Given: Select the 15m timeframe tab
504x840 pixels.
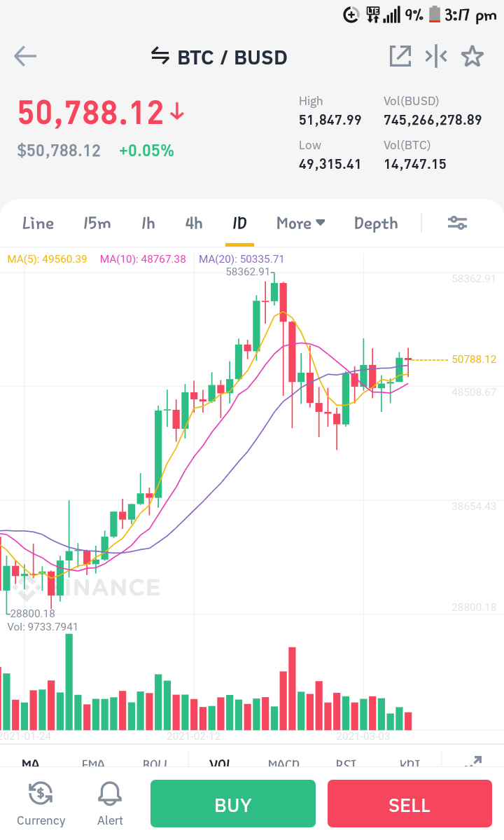Looking at the screenshot, I should [x=97, y=223].
